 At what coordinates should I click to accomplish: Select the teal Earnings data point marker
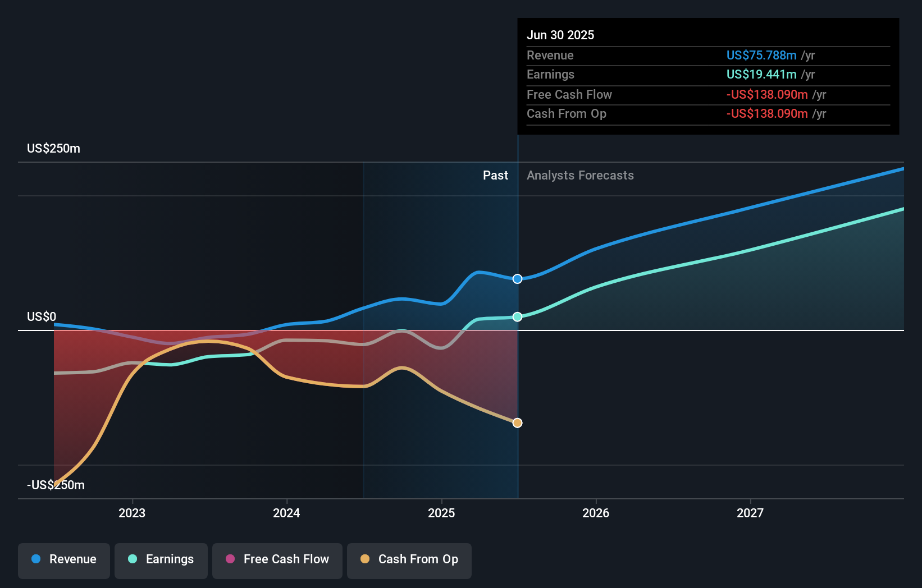(517, 316)
